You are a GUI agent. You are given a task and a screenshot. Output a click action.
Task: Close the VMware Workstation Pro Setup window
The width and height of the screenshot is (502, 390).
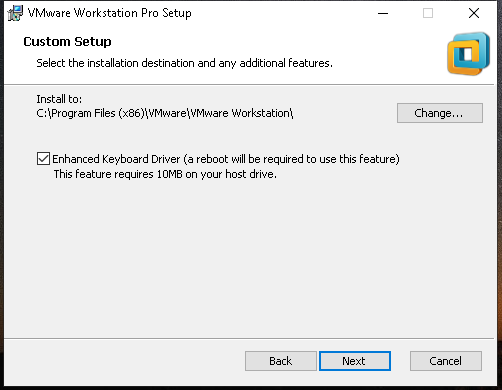(474, 13)
